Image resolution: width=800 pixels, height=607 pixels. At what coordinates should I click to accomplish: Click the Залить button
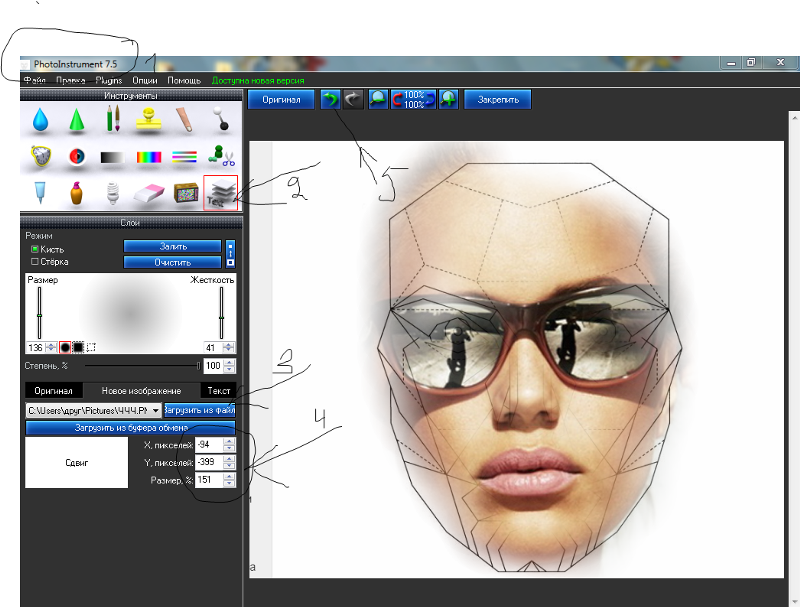172,246
